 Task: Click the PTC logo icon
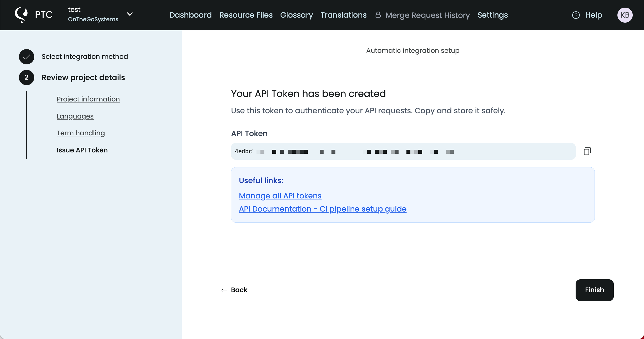[21, 15]
